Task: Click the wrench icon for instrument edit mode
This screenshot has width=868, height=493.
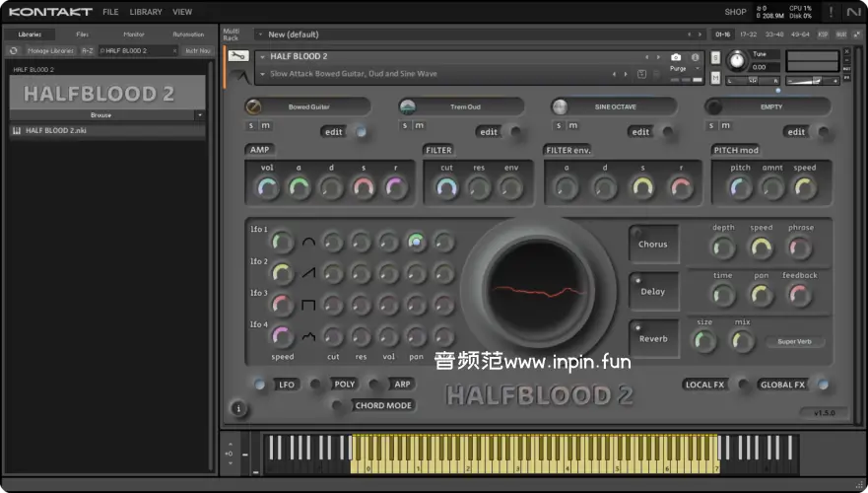Action: 237,56
